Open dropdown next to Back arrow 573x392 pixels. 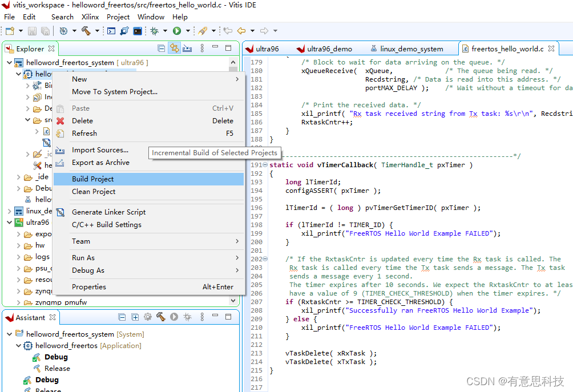click(252, 31)
